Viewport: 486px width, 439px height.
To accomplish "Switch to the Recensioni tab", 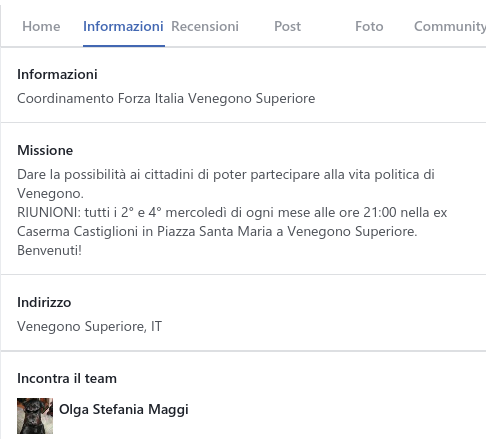I will pyautogui.click(x=205, y=26).
